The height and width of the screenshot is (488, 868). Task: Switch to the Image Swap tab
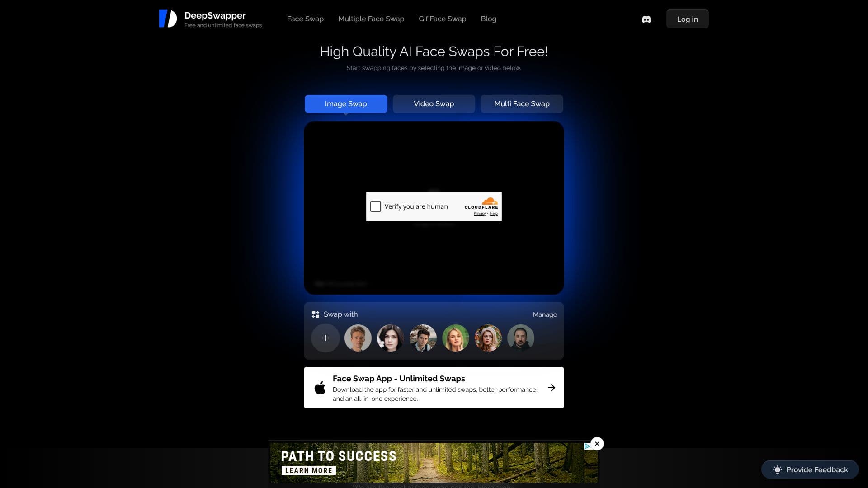[346, 104]
